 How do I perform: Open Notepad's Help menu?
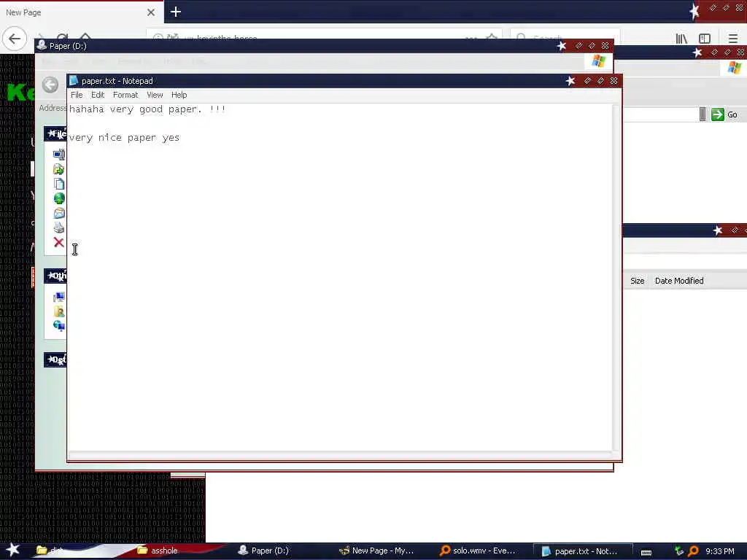(179, 95)
